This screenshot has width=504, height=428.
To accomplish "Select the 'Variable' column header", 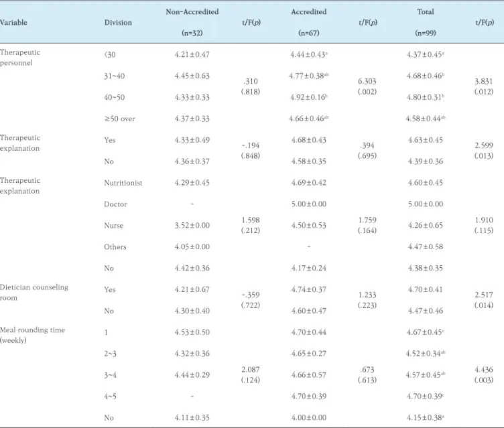I will [x=13, y=23].
